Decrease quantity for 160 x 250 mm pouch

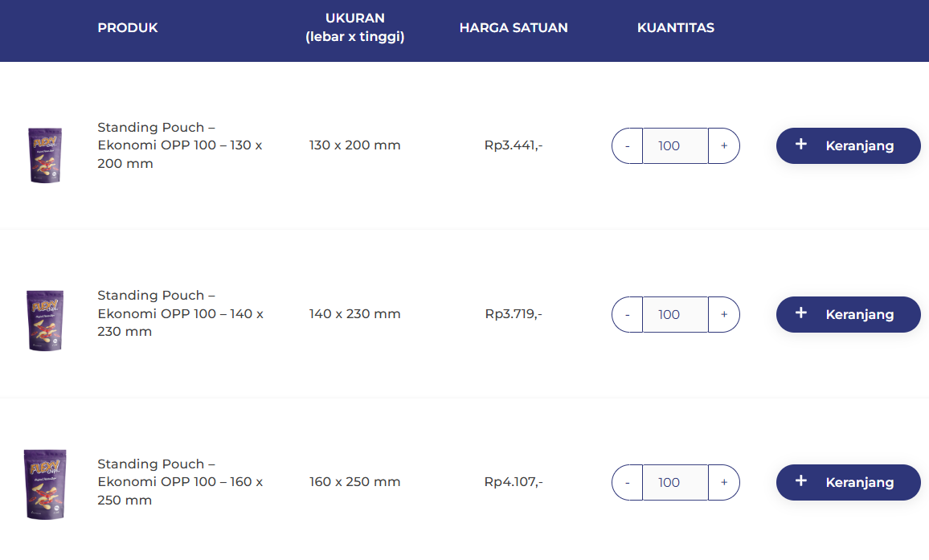coord(627,483)
